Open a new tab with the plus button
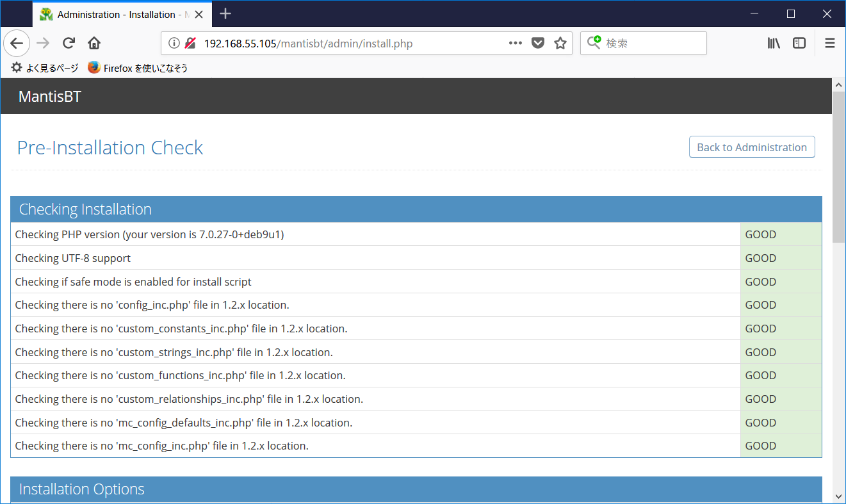846x504 pixels. pyautogui.click(x=225, y=13)
